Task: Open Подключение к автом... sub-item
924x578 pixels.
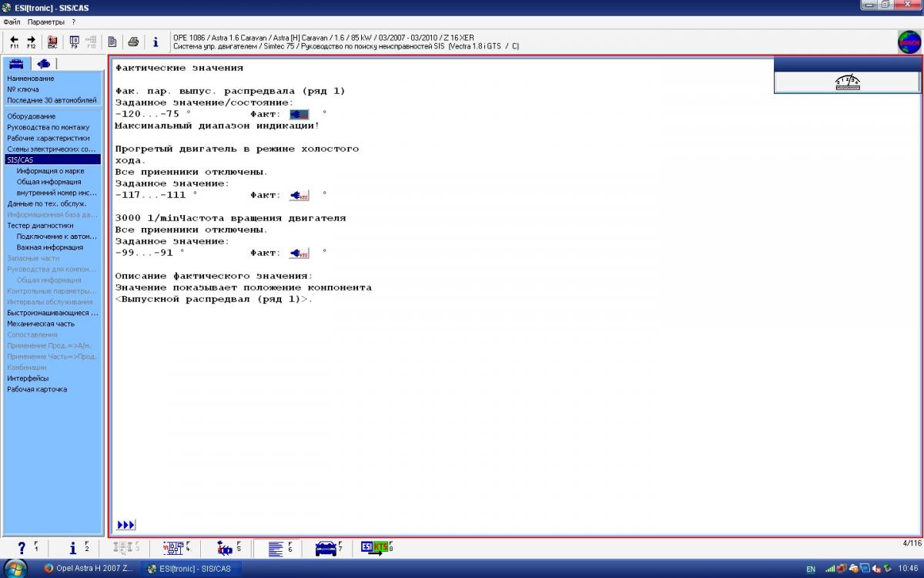Action: [x=58, y=237]
